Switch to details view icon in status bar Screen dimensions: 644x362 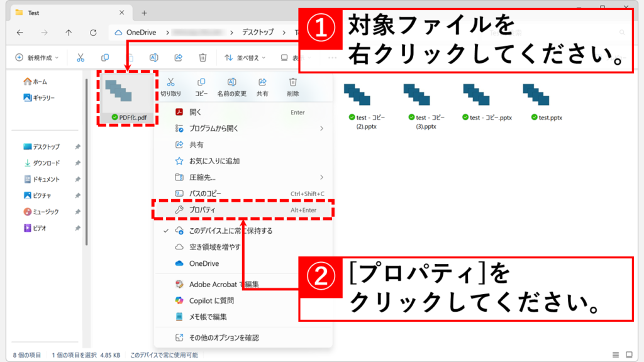[x=616, y=354]
